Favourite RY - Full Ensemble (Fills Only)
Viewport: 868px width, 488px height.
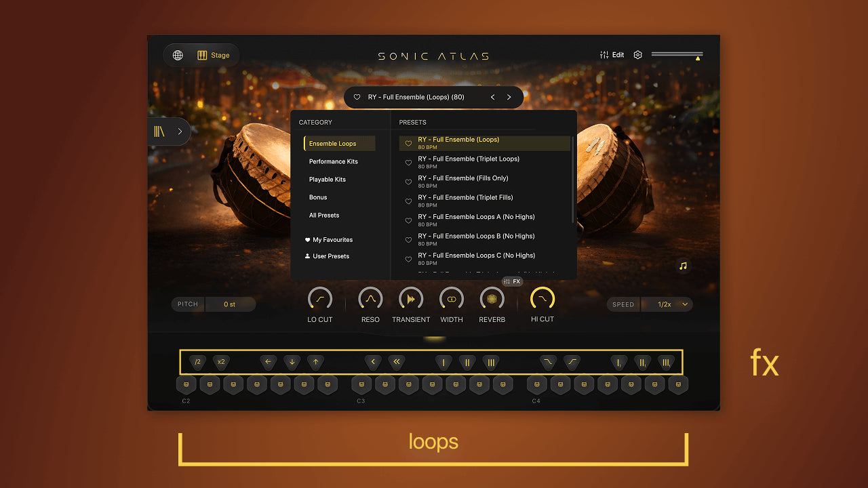pyautogui.click(x=408, y=182)
